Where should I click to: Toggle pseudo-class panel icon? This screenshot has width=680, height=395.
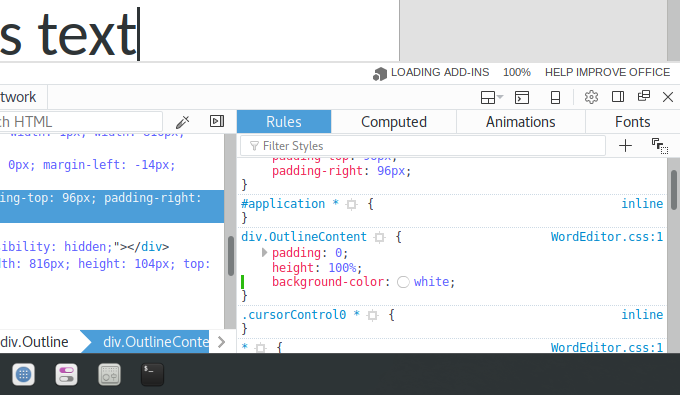tap(660, 146)
